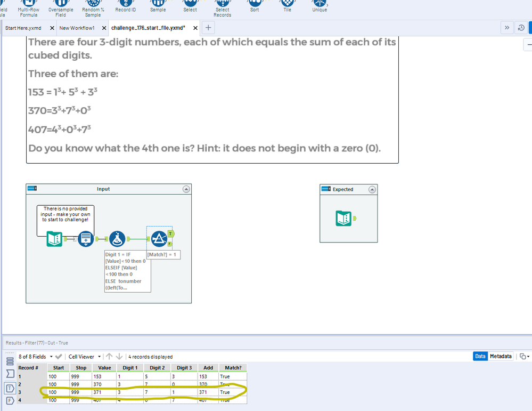This screenshot has height=411, width=532.
Task: Click the zoom out minus button on canvas
Action: click(528, 44)
